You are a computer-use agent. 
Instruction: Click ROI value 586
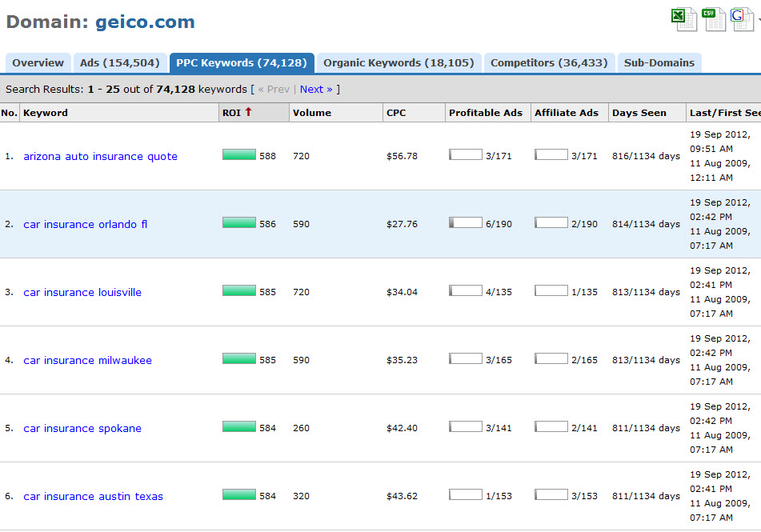[x=267, y=224]
